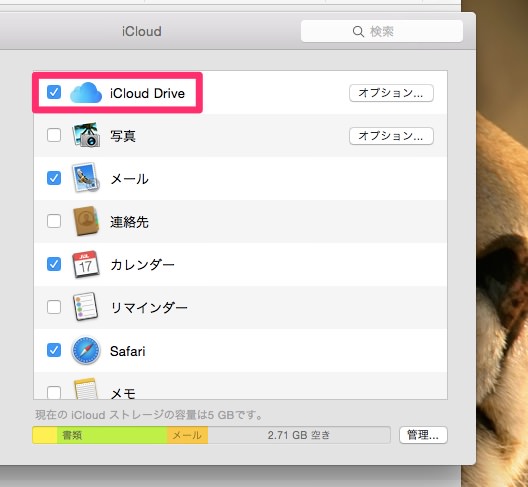528x487 pixels.
Task: Uncheck the カレンダー checkbox
Action: [x=54, y=264]
